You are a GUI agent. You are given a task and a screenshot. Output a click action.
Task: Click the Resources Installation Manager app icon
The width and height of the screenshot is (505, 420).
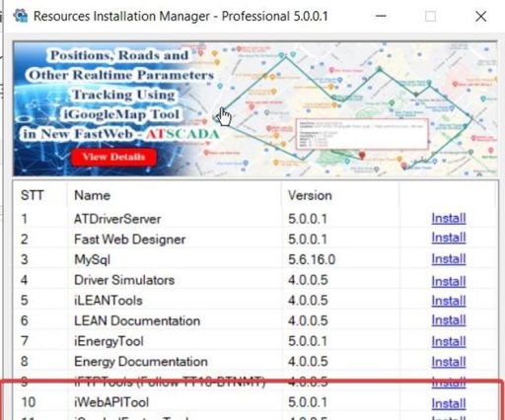(x=20, y=16)
